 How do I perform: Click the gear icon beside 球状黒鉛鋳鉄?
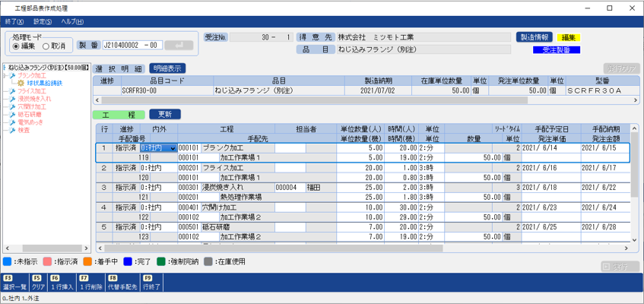[21, 84]
